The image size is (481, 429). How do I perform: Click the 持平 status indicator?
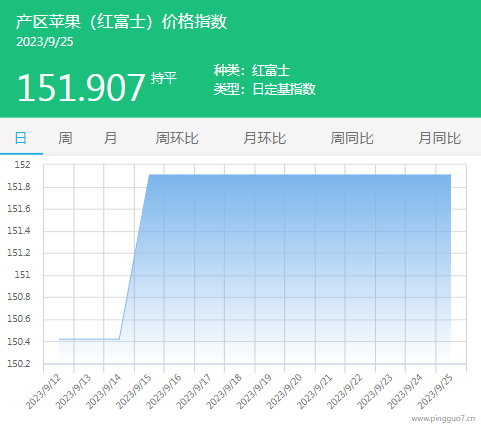pos(163,78)
